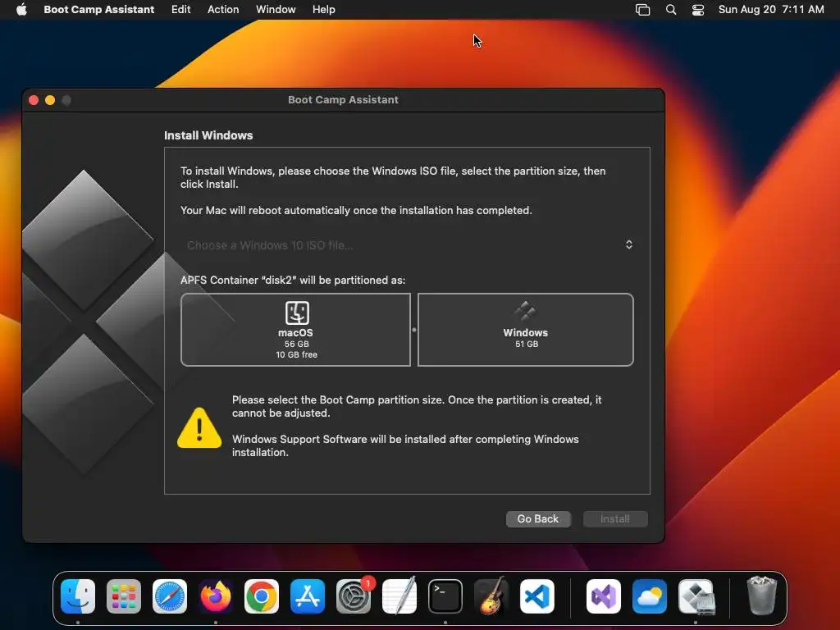Screen dimensions: 840x630
Task: Click the Boot Camp Assistant window title
Action: [344, 99]
